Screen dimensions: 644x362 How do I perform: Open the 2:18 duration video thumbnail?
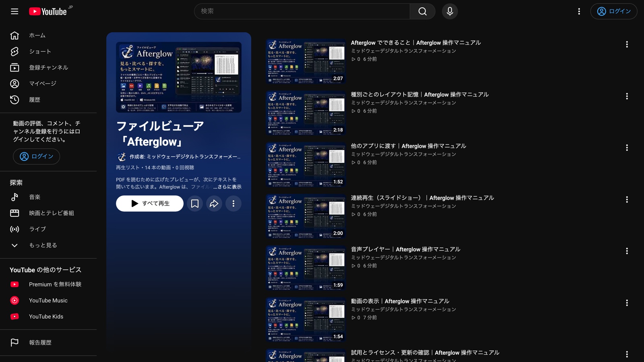tap(305, 113)
